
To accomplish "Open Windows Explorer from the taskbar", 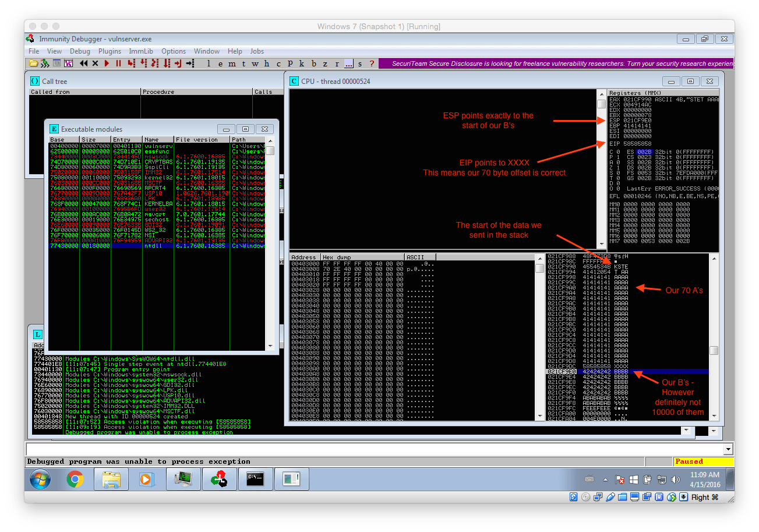I will [111, 480].
